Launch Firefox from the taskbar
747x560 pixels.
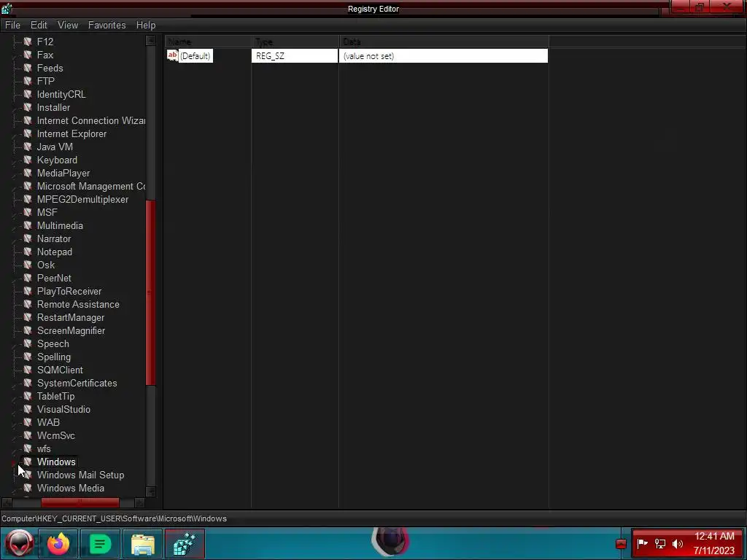click(58, 543)
